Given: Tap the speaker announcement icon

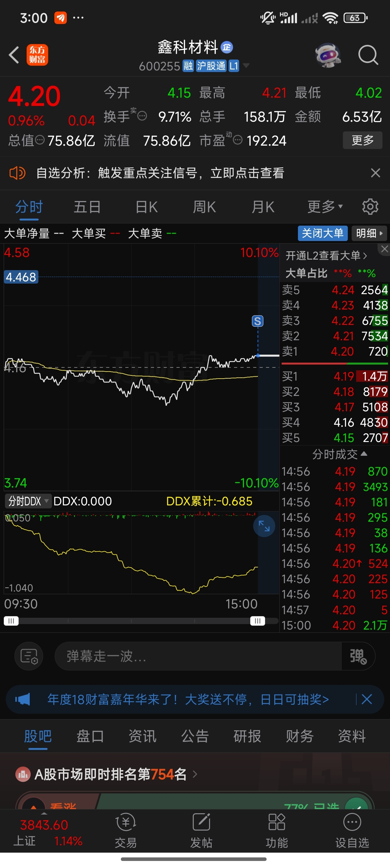Looking at the screenshot, I should (x=17, y=173).
